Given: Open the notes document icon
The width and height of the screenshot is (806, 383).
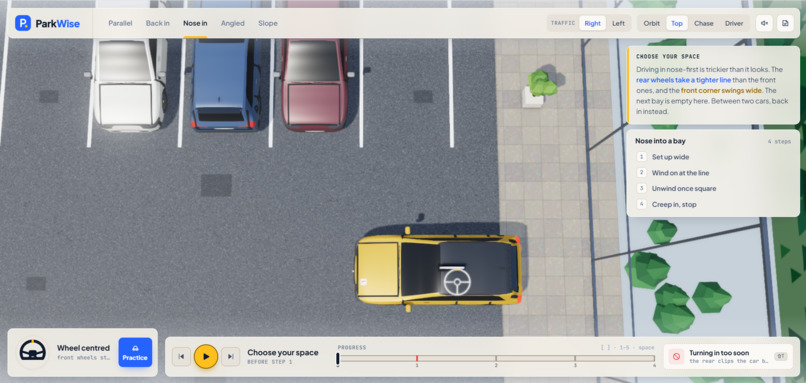Looking at the screenshot, I should click(785, 23).
